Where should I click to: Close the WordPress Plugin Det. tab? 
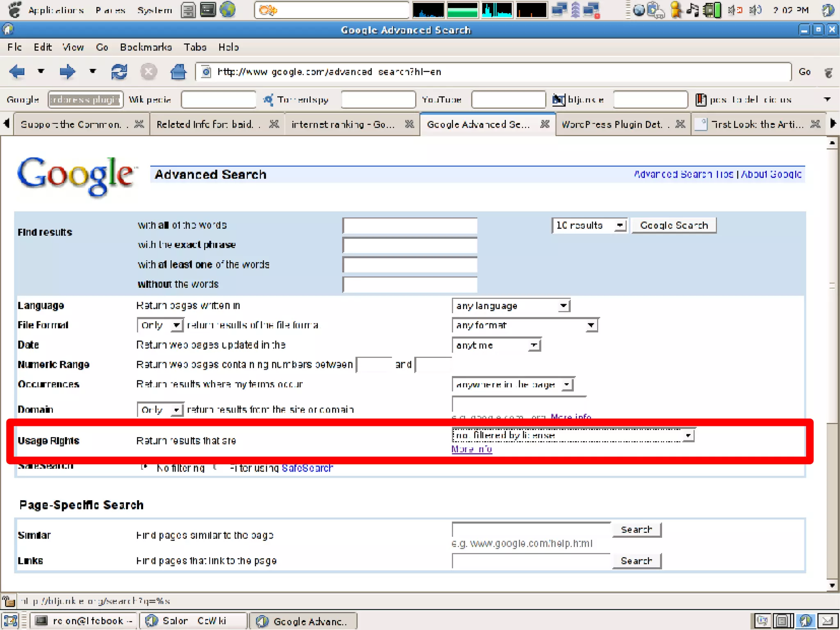(x=680, y=124)
